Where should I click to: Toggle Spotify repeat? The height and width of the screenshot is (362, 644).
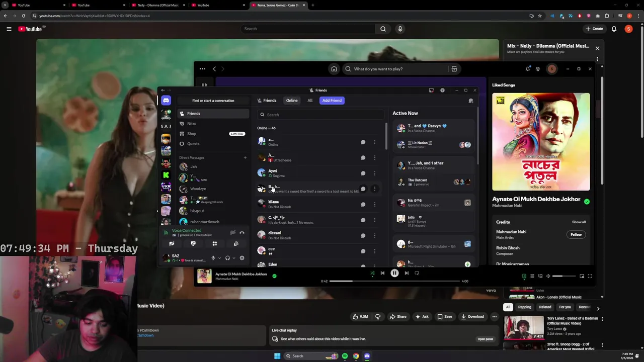417,273
